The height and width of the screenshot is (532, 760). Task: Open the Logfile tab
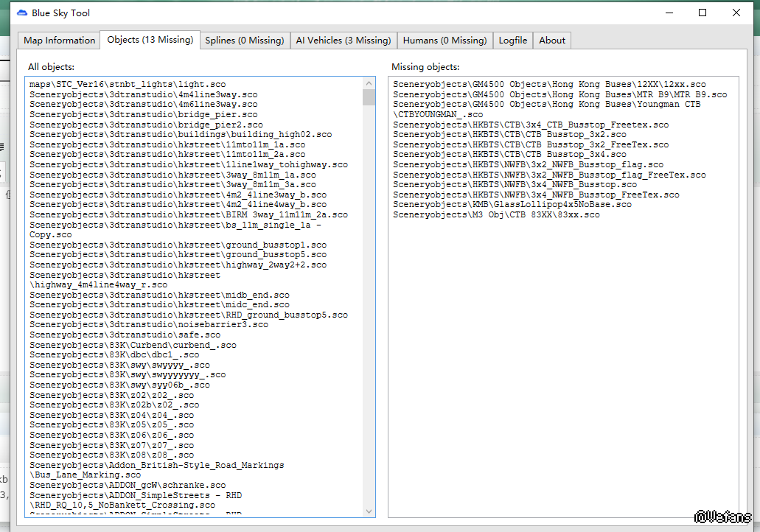(512, 41)
